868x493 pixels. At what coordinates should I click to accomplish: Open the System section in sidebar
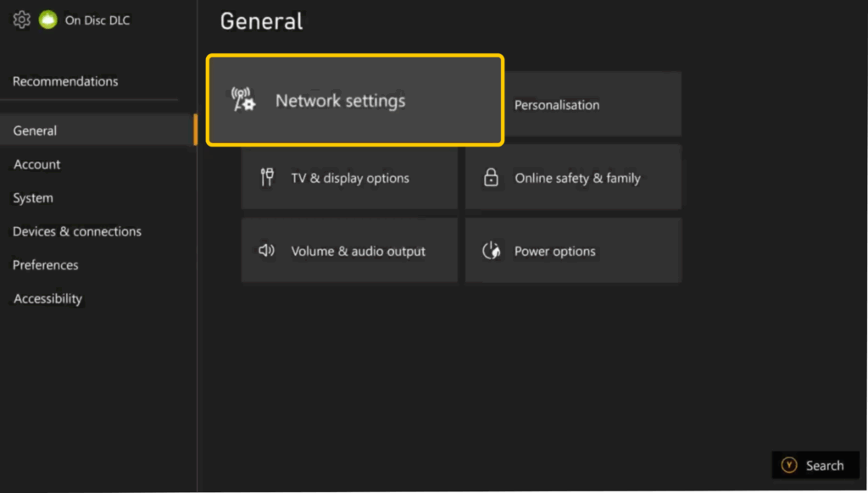(32, 197)
